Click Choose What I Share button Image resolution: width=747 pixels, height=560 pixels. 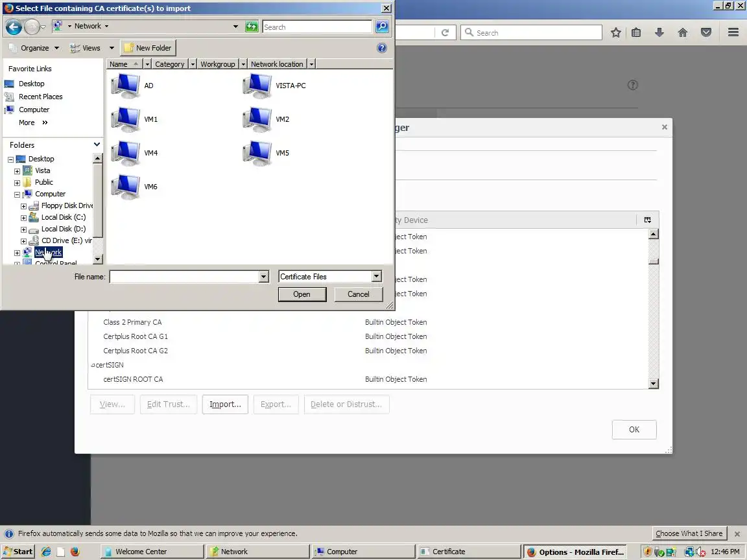[x=689, y=533]
